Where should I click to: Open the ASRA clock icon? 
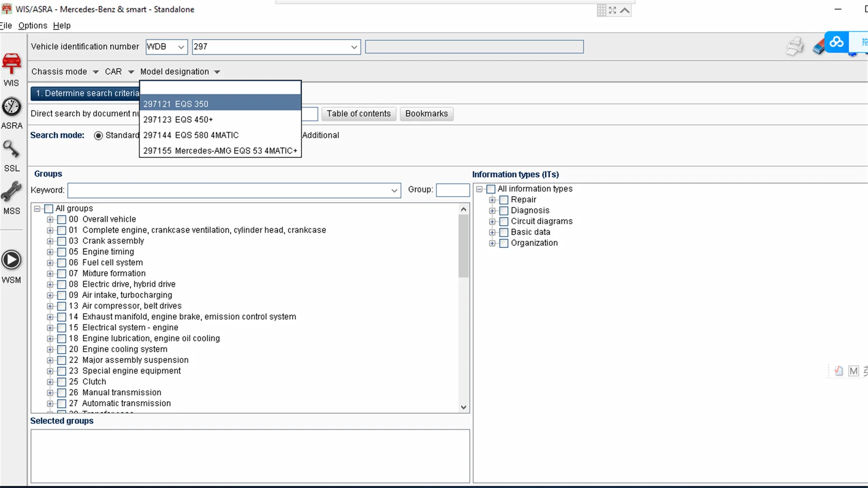(x=11, y=107)
